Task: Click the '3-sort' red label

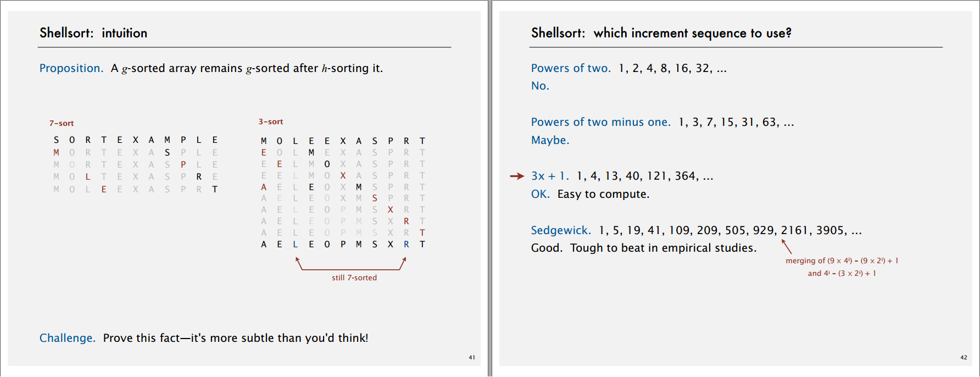Action: pyautogui.click(x=271, y=121)
